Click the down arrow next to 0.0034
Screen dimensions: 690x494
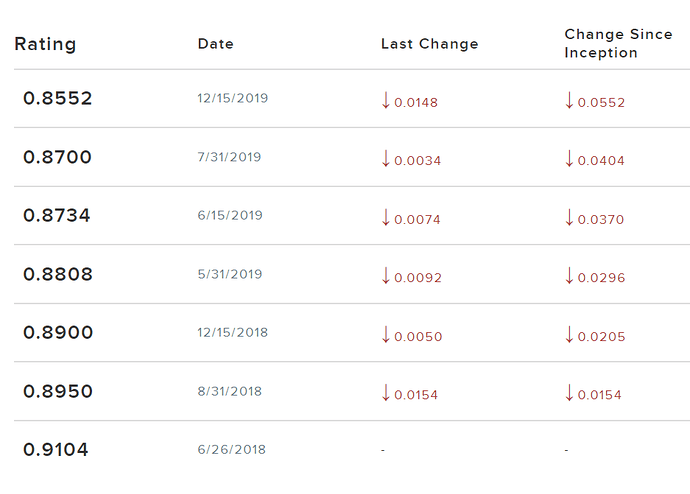point(386,158)
